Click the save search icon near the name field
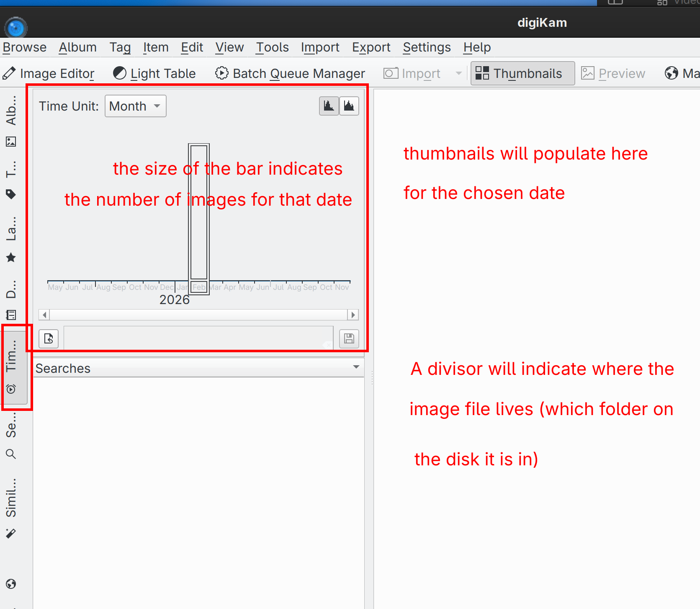The height and width of the screenshot is (609, 700). pyautogui.click(x=349, y=338)
